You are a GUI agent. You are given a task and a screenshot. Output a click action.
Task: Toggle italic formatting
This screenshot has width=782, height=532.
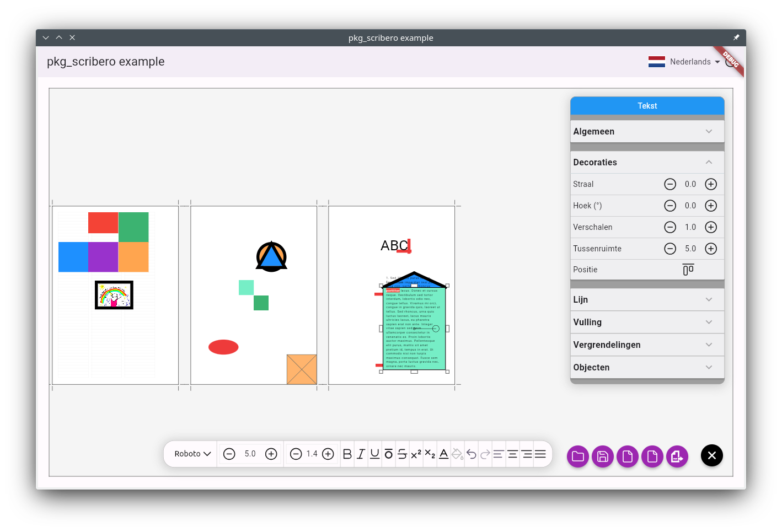click(361, 454)
